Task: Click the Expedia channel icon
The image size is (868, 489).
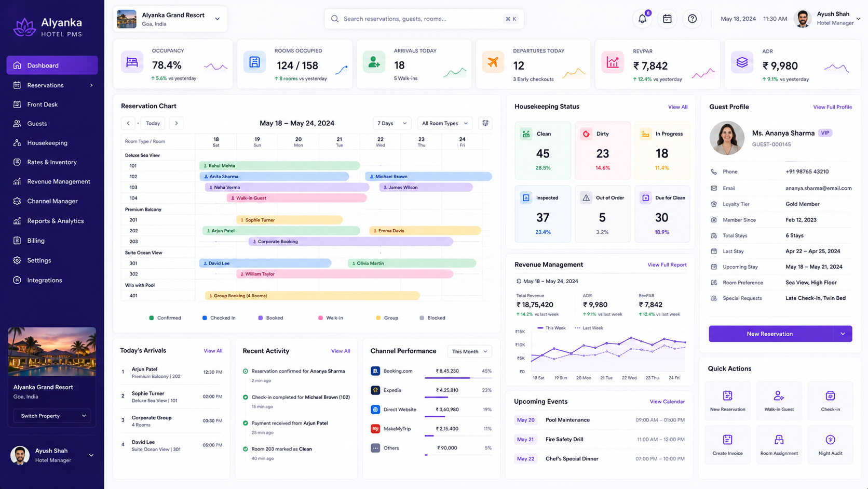Action: (375, 390)
